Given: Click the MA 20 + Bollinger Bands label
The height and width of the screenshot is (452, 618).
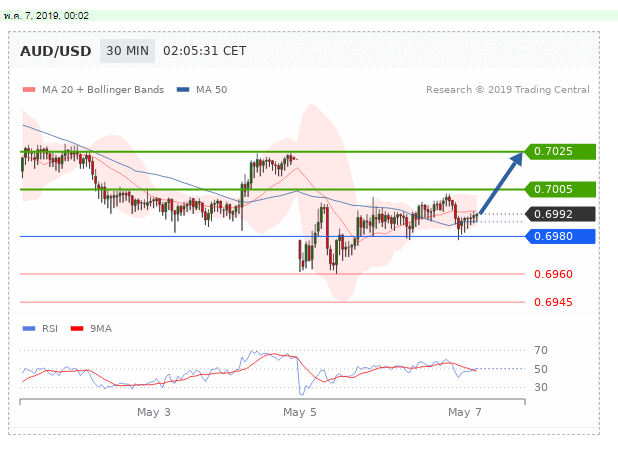Looking at the screenshot, I should [x=103, y=90].
